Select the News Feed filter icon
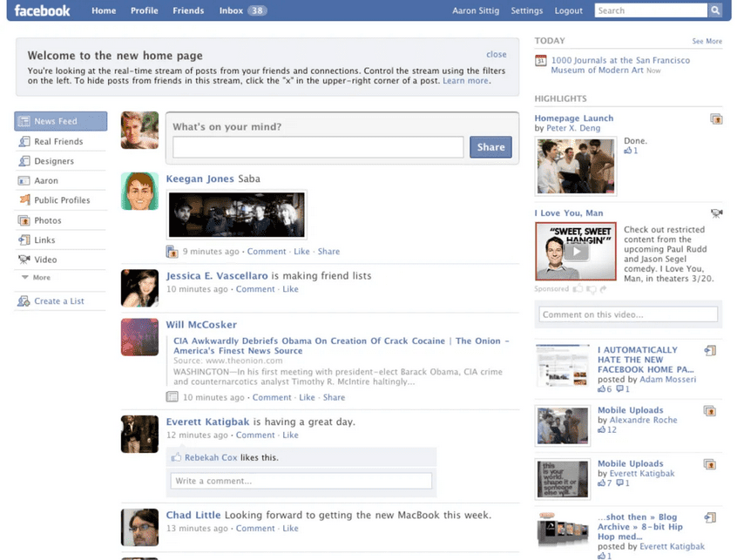Viewport: 737px width, 560px height. tap(24, 121)
